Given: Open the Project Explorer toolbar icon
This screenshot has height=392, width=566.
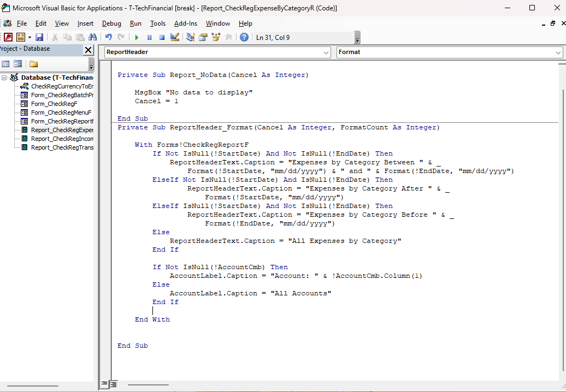Looking at the screenshot, I should click(191, 37).
